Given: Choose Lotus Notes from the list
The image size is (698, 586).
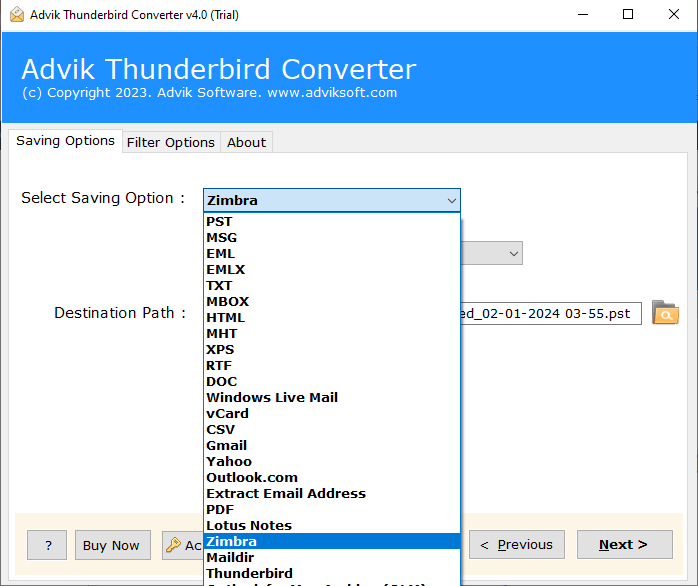Looking at the screenshot, I should pos(332,526).
